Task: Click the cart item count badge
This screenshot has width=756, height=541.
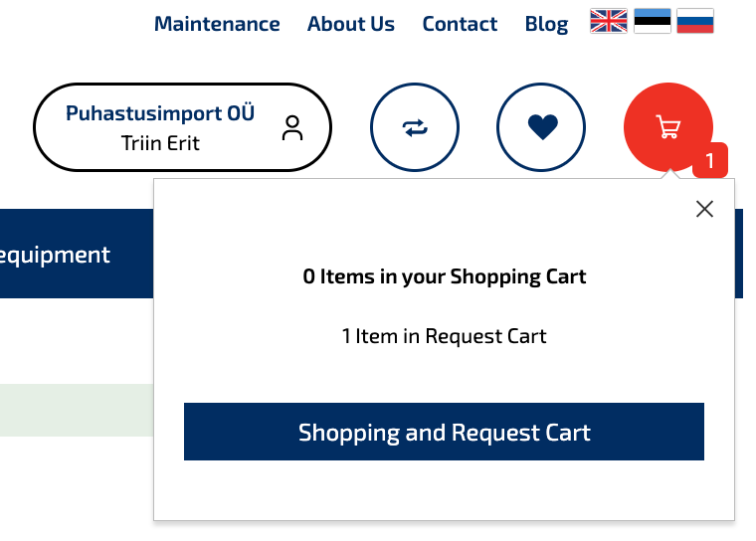Action: (709, 160)
